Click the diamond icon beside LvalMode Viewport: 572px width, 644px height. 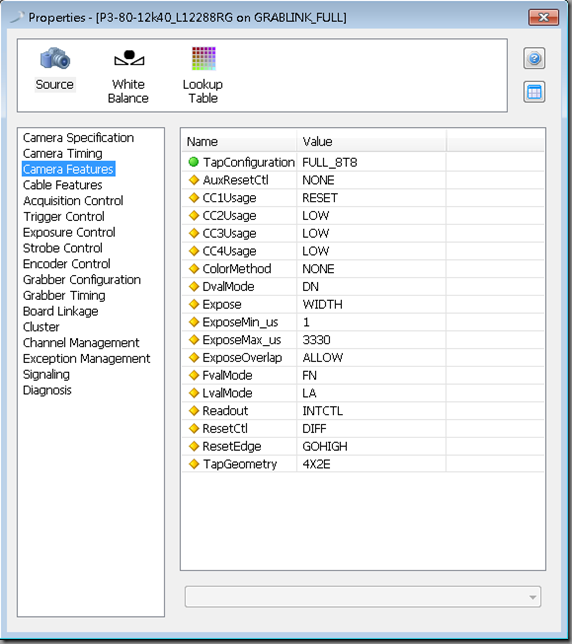(x=194, y=393)
